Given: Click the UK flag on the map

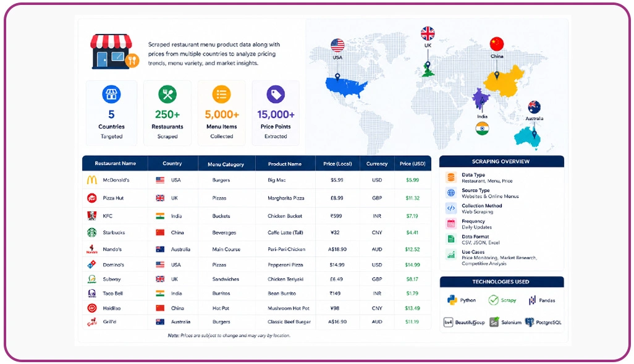Looking at the screenshot, I should pos(428,33).
